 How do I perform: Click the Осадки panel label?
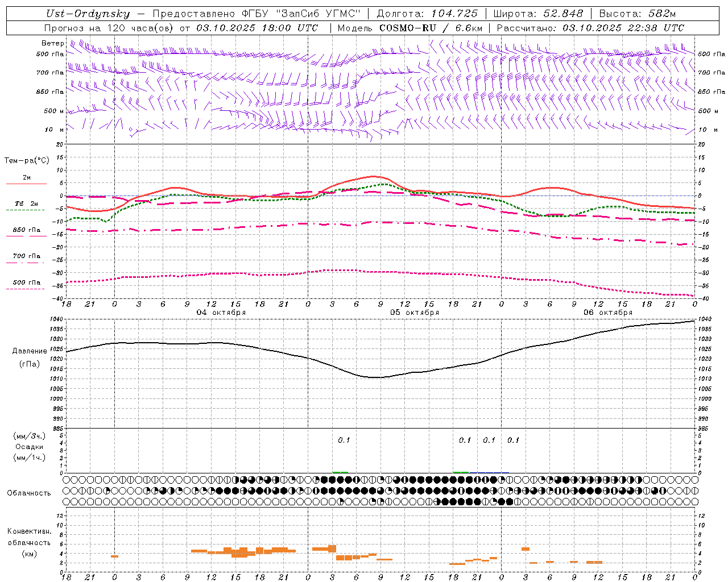coord(30,447)
